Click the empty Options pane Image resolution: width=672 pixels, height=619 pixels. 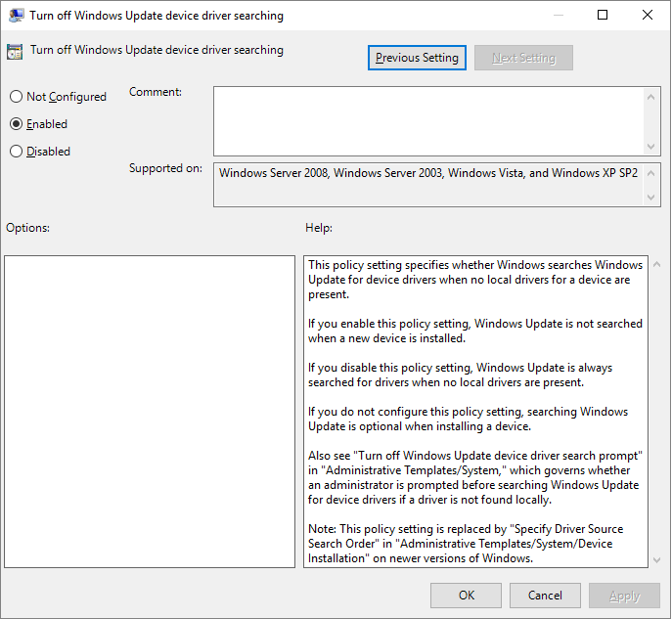coord(150,412)
